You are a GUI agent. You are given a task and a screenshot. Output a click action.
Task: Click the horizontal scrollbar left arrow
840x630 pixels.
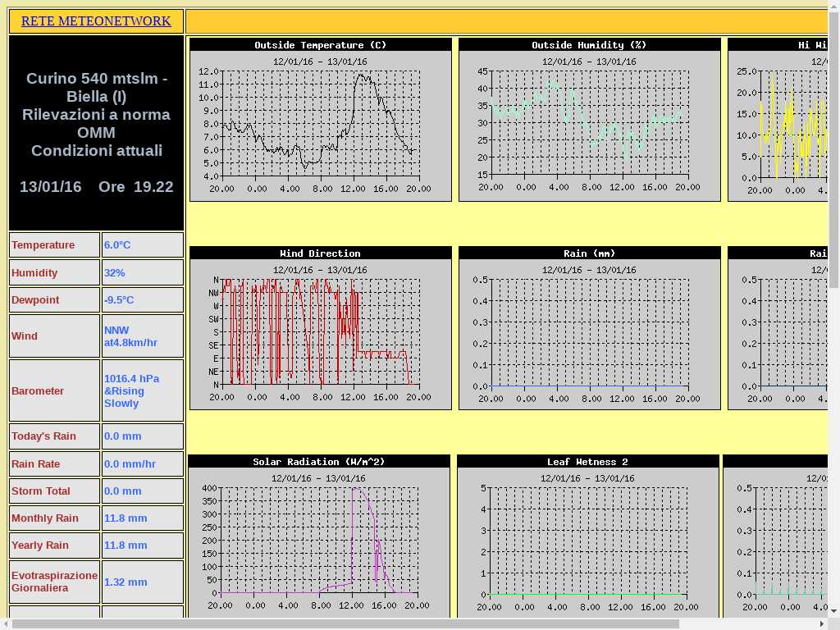click(x=6, y=623)
